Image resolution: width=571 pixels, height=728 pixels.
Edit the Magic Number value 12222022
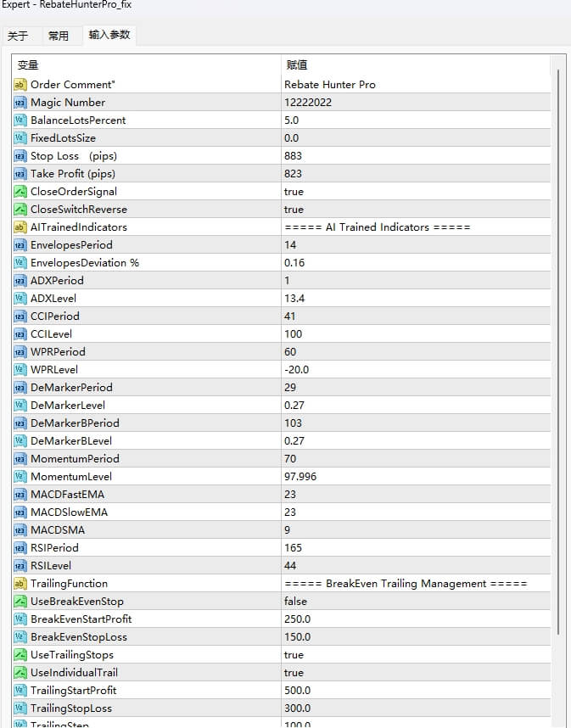tap(308, 103)
